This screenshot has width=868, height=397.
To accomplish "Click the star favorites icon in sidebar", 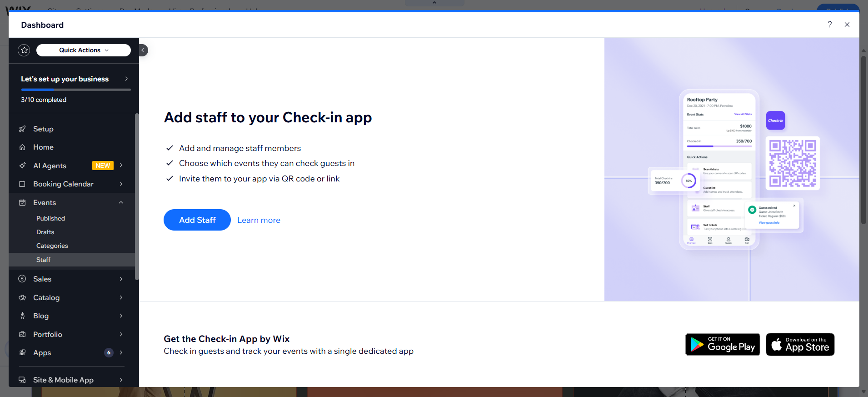I will pos(24,50).
